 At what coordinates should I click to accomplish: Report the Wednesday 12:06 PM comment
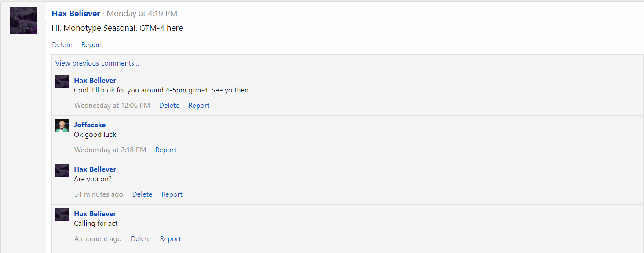tap(199, 106)
